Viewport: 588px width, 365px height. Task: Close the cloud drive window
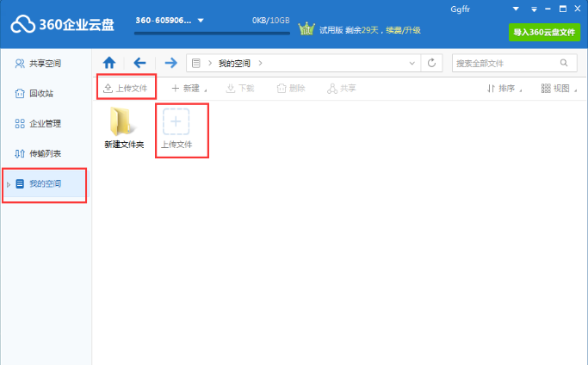click(x=578, y=9)
